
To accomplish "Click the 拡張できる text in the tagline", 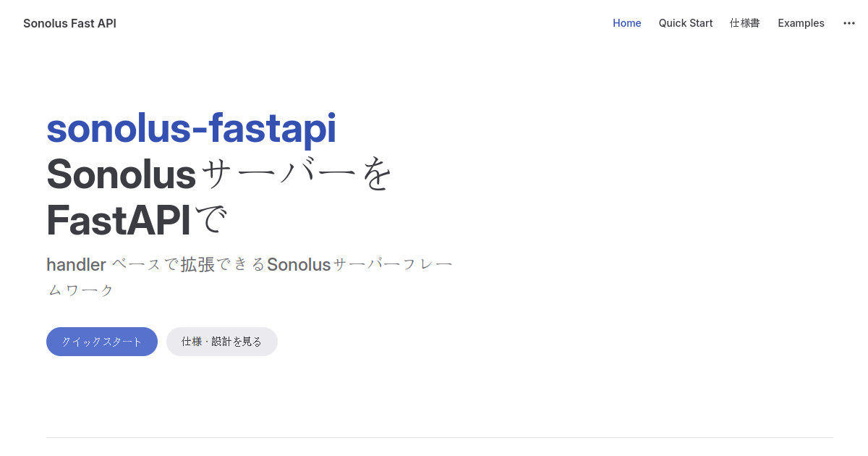I will tap(223, 265).
